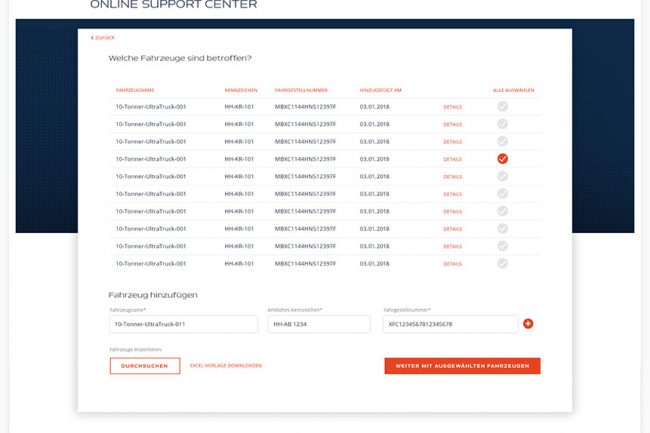Click Weiter mit ausgewählten Fahrzeugen button

tap(461, 366)
